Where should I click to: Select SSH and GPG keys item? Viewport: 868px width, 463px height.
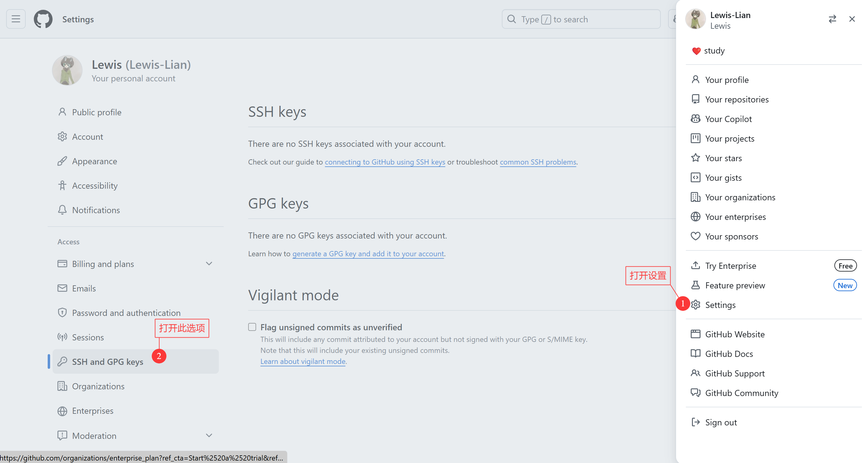click(x=135, y=361)
